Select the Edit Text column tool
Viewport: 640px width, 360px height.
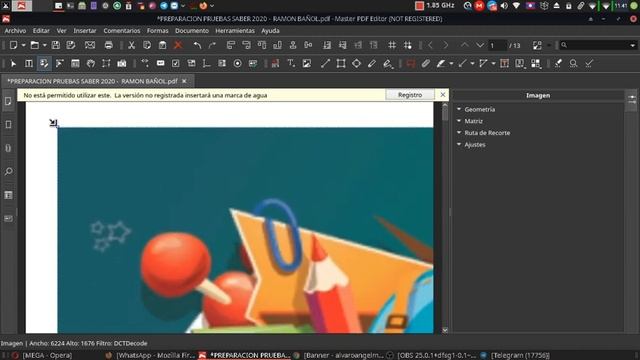29,64
